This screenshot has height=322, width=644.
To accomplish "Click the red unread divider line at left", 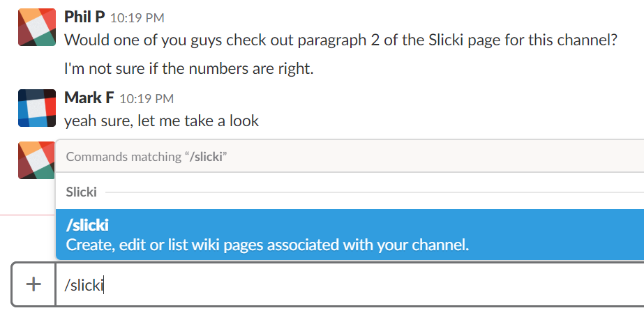I will (x=28, y=215).
